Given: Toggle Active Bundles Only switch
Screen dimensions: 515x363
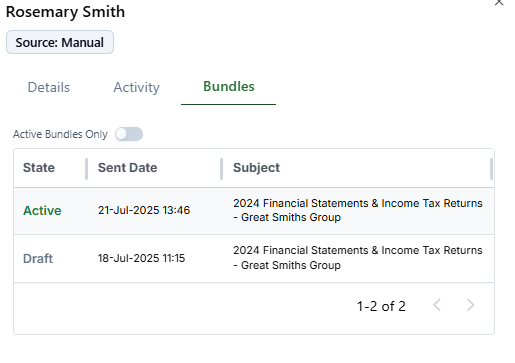Looking at the screenshot, I should tap(129, 134).
